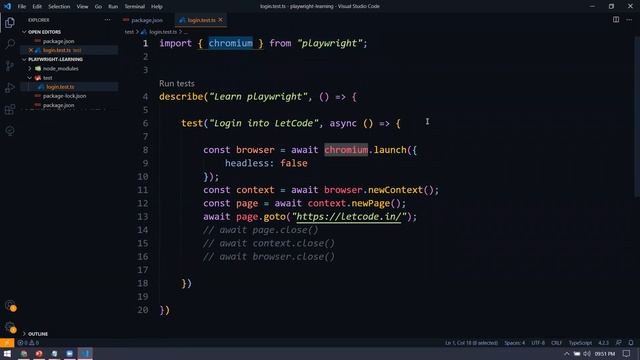This screenshot has width=640, height=360.
Task: Open the Accounts icon in activity bar
Action: (x=10, y=306)
